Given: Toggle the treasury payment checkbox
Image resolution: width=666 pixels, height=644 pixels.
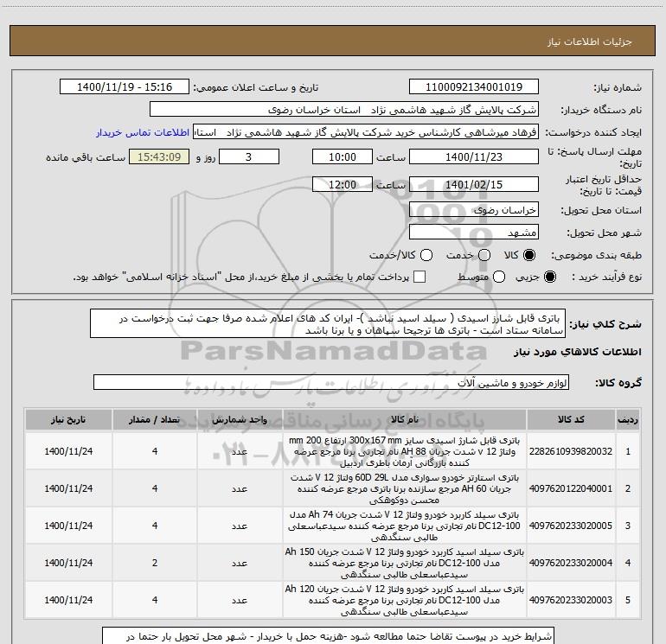Looking at the screenshot, I should click(420, 277).
